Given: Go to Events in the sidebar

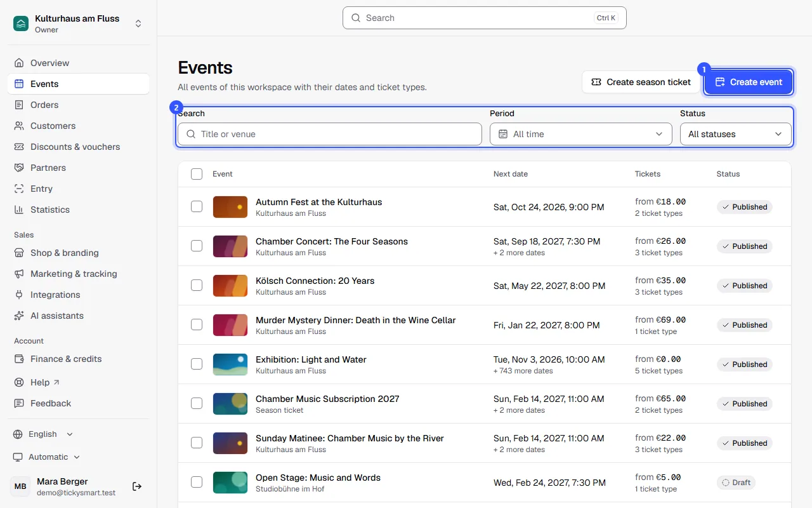Looking at the screenshot, I should pyautogui.click(x=79, y=84).
